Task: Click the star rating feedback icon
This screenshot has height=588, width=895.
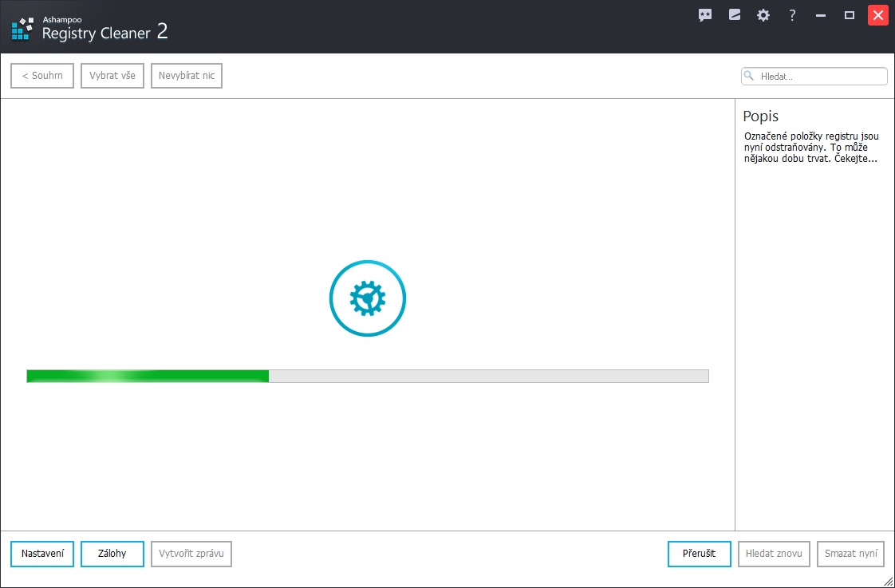Action: [x=705, y=15]
